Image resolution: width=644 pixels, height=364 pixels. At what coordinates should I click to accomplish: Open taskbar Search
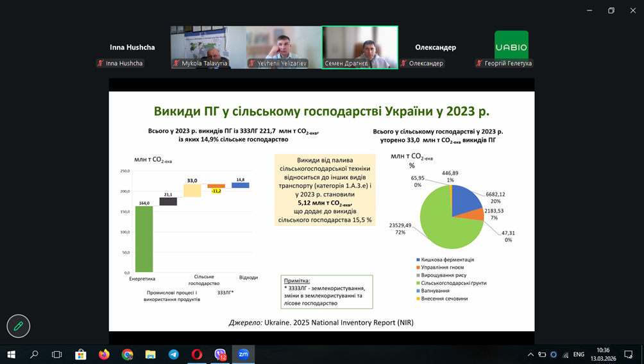point(35,354)
